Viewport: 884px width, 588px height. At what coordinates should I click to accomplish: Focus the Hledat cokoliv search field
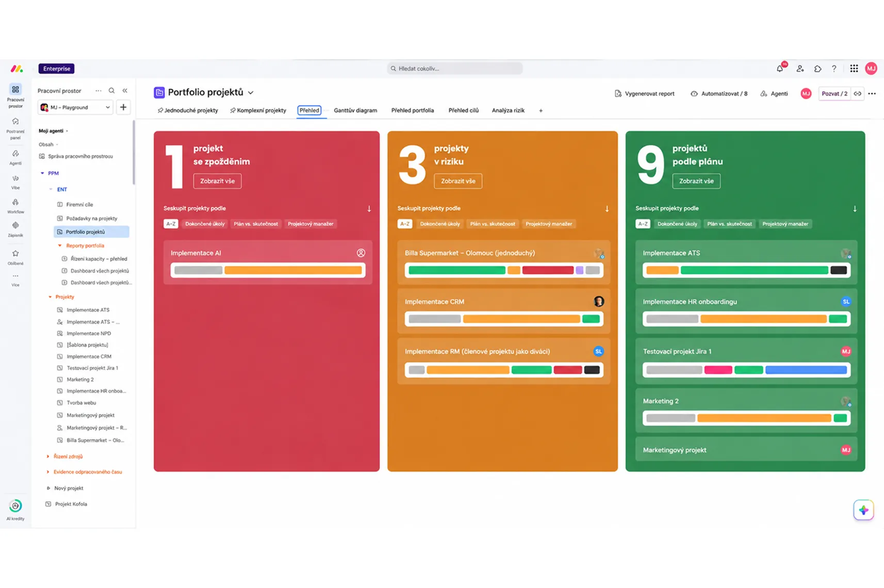455,69
